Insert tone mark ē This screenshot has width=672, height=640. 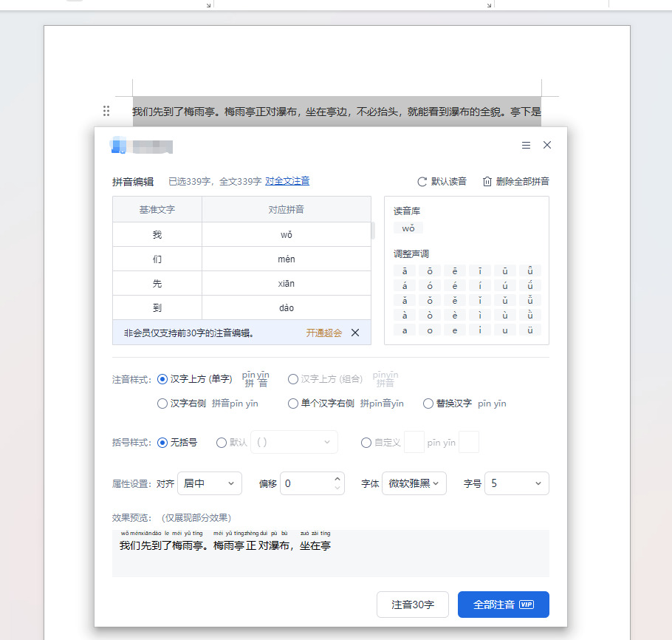(455, 270)
